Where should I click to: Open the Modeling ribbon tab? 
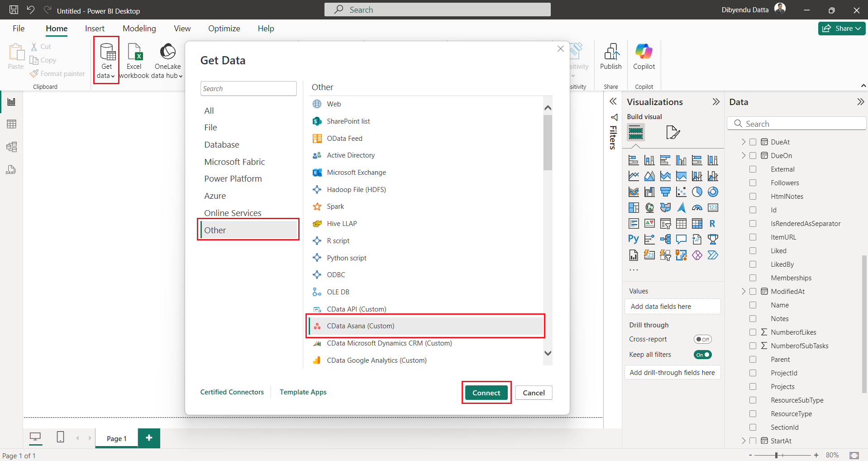pos(139,29)
